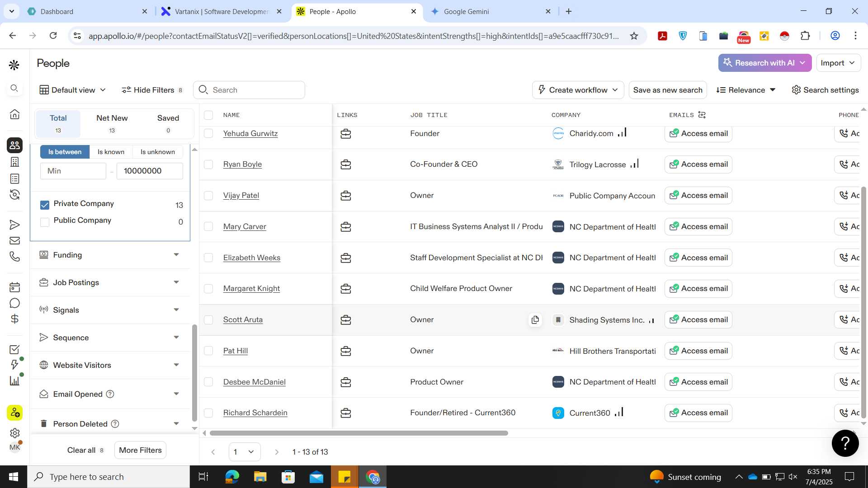Open the briefcase links icon for Pat Hill

tap(346, 351)
